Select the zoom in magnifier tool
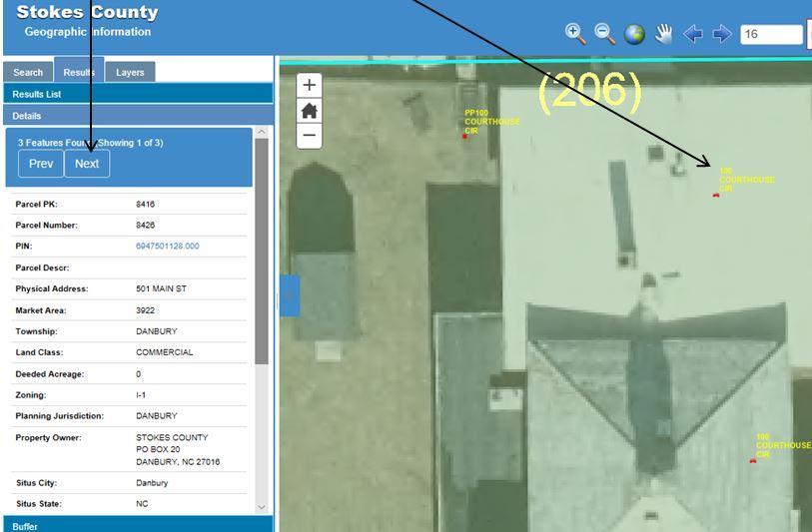 click(x=575, y=33)
